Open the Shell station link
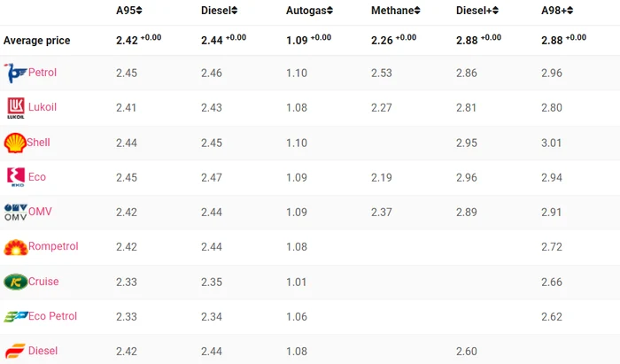The width and height of the screenshot is (620, 364). 38,143
